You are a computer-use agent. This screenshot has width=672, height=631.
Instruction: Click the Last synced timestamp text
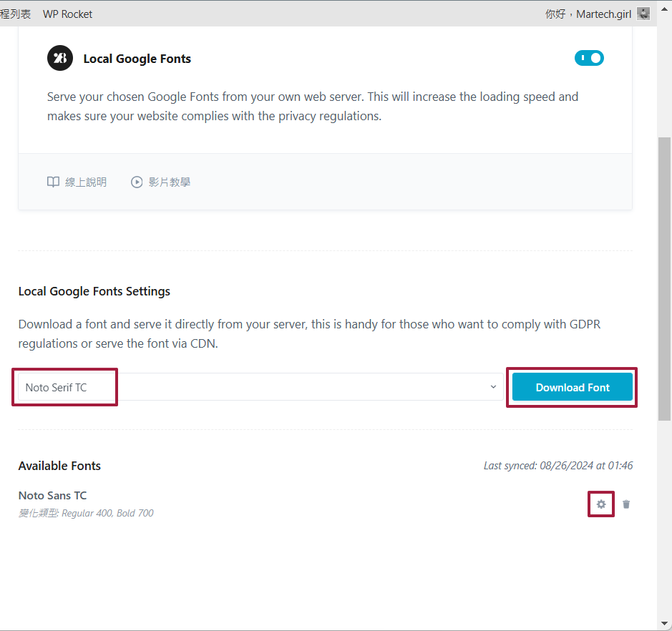(557, 466)
